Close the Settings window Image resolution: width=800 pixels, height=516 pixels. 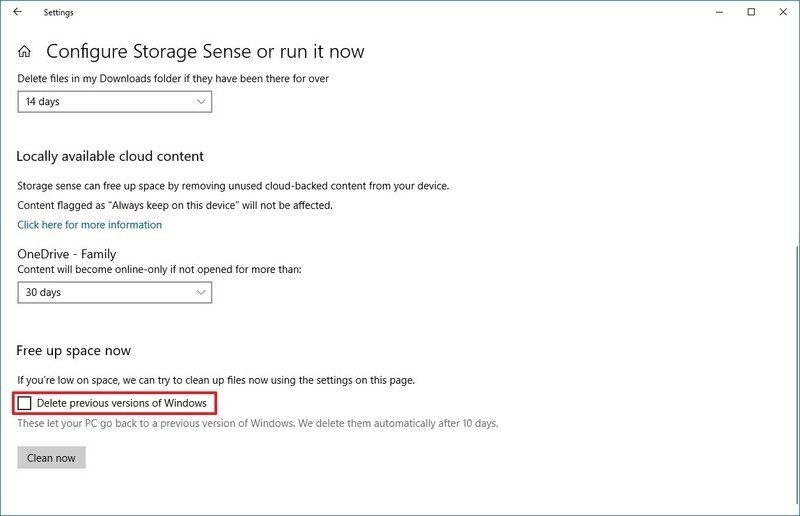coord(783,12)
